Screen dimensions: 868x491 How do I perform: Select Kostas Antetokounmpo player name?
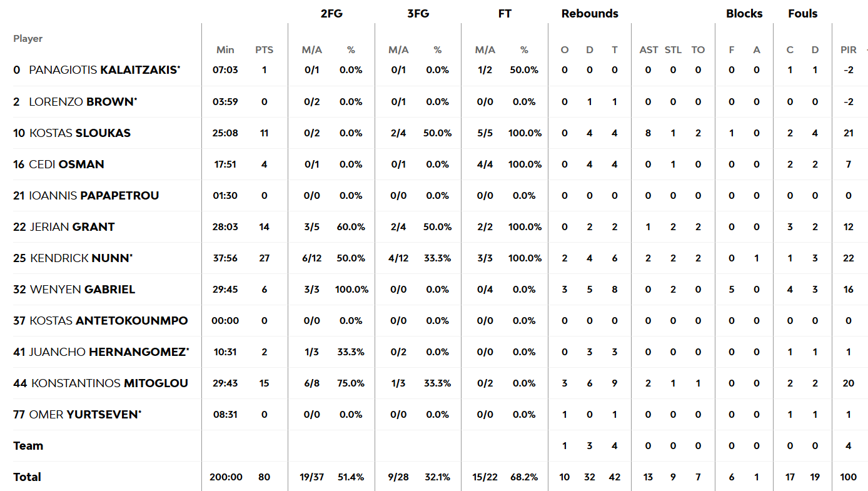pos(109,320)
